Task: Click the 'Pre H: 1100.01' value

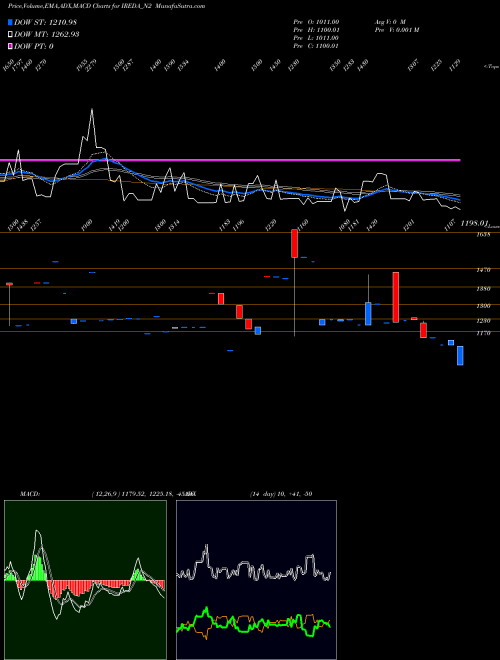Action: [x=316, y=29]
